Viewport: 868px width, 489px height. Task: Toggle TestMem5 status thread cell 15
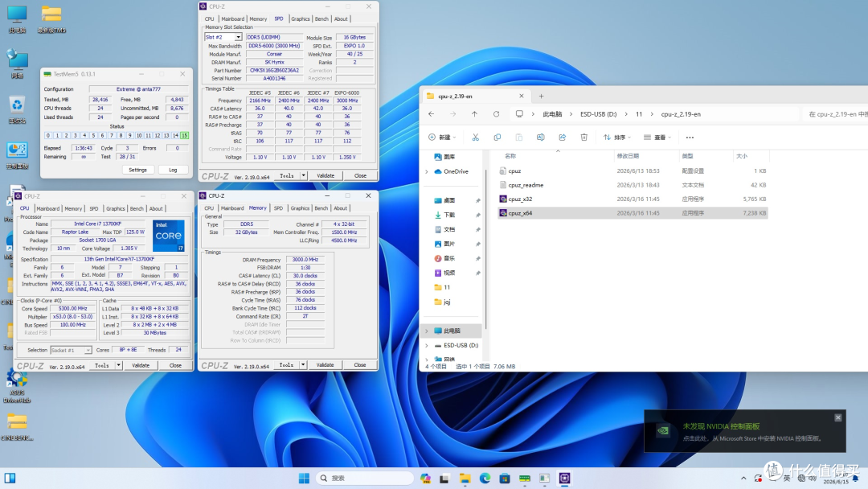coord(184,135)
